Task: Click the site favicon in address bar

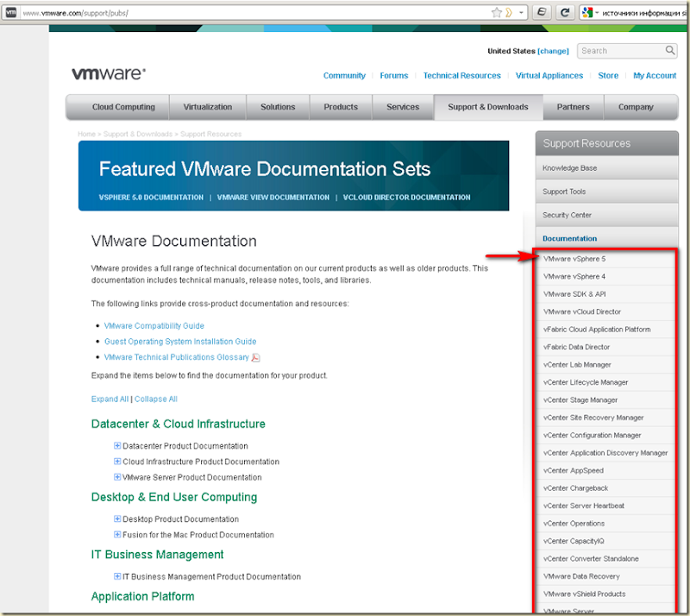Action: [x=10, y=12]
